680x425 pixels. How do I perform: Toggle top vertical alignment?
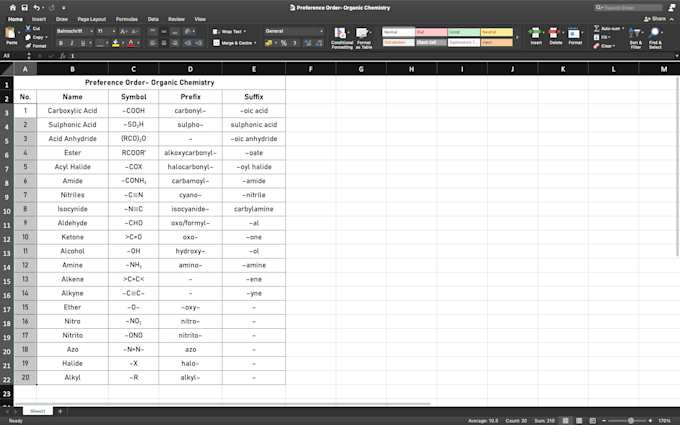point(153,31)
